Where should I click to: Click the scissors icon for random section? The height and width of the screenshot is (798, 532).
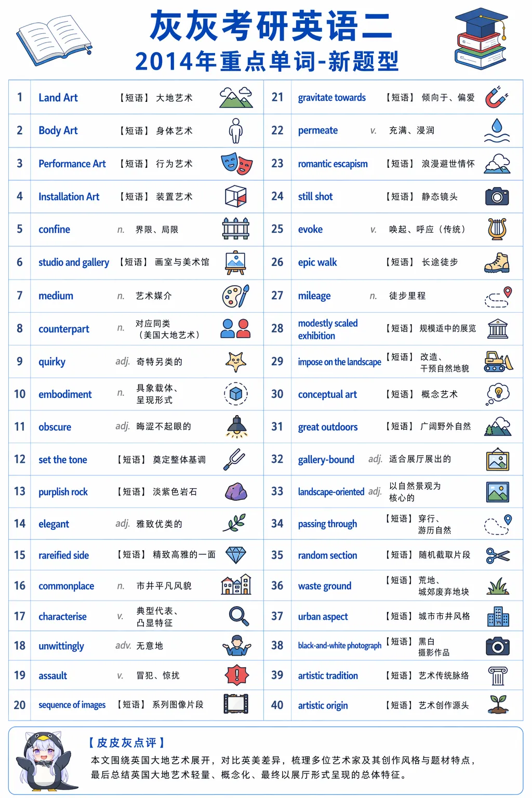pyautogui.click(x=498, y=555)
